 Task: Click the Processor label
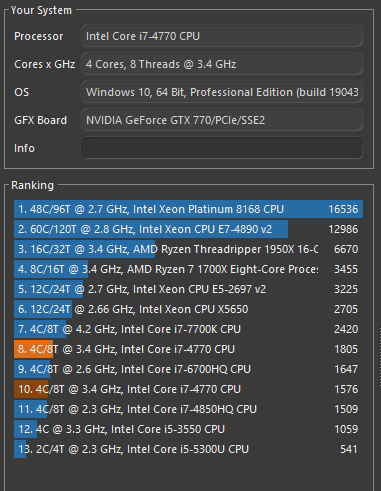(x=38, y=36)
